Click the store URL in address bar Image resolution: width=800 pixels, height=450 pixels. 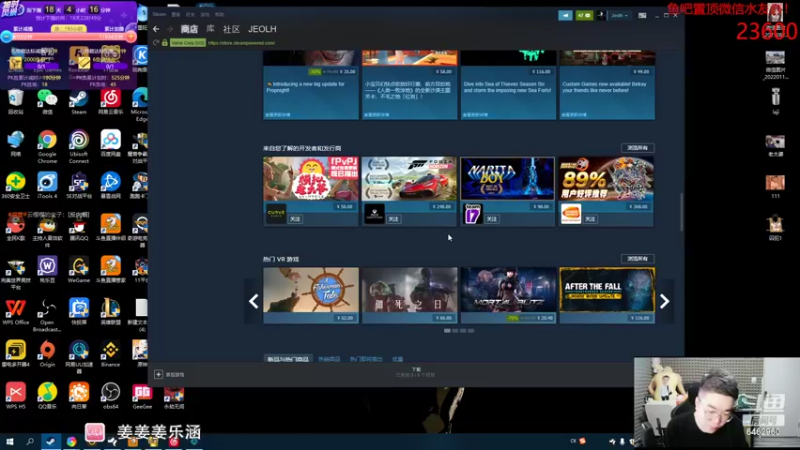(x=241, y=43)
